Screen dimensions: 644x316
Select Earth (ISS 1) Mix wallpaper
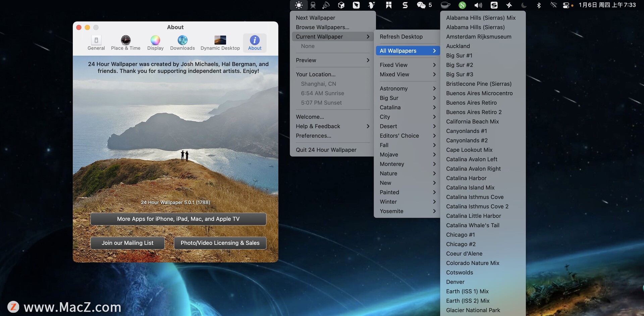tap(483, 291)
